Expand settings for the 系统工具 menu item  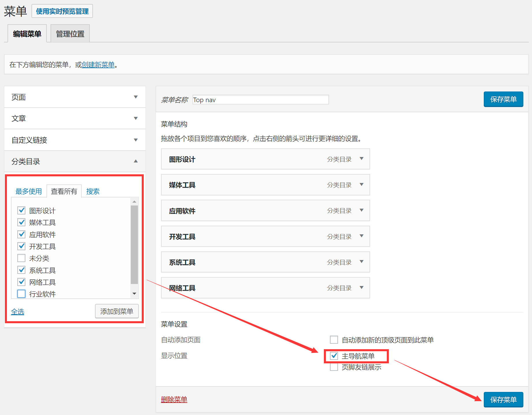coord(361,262)
